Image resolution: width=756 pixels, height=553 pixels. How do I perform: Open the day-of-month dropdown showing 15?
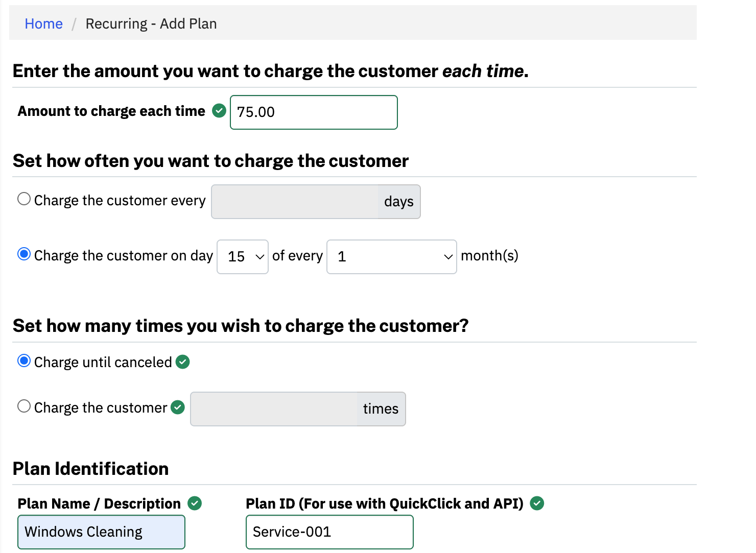243,257
